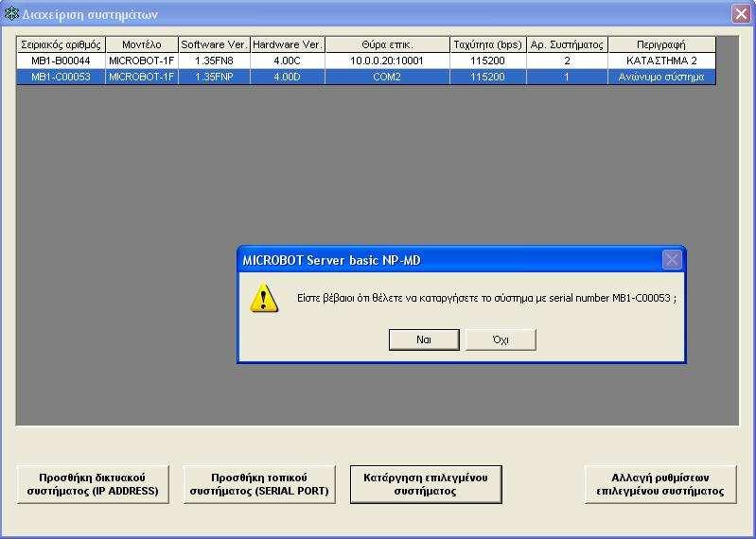Screen dimensions: 756x539
Task: Click hardware version 4.00C cell
Action: tap(288, 61)
